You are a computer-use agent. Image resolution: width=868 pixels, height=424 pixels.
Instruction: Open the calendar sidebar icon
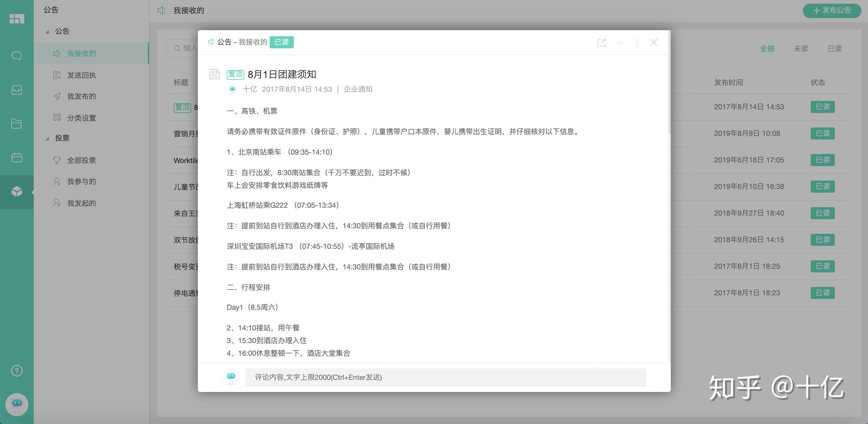17,158
